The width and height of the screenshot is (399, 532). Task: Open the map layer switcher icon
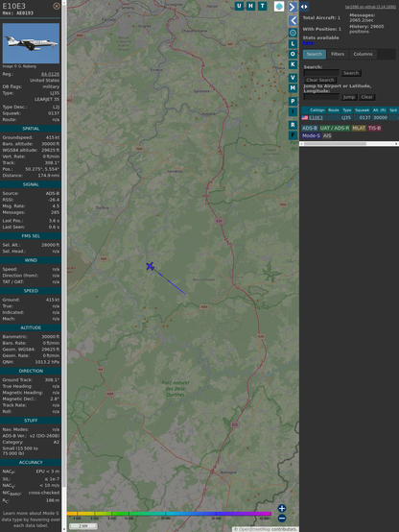pos(279,7)
